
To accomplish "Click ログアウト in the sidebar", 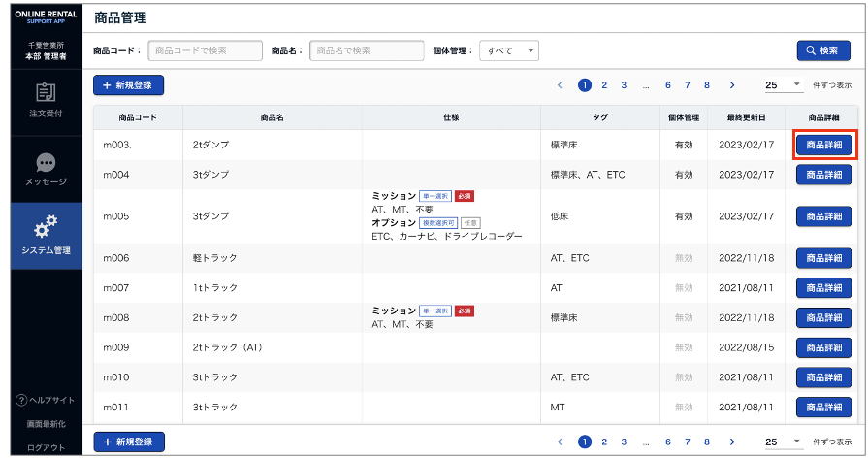I will 45,447.
